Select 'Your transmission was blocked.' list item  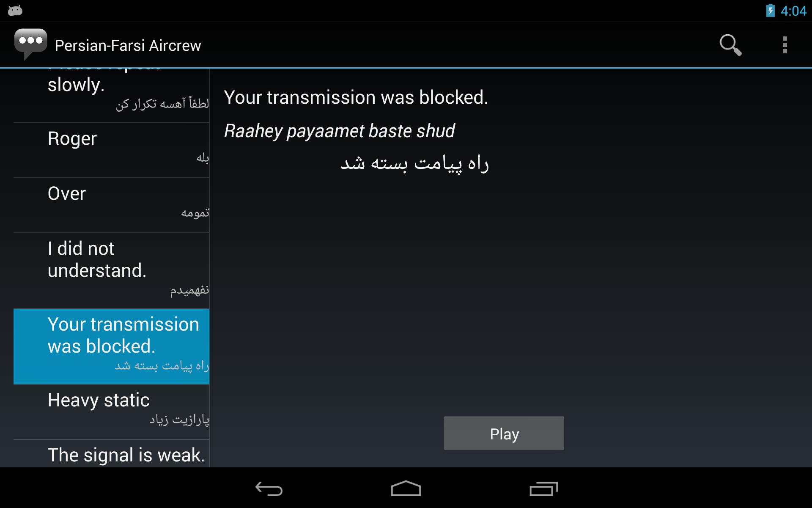click(112, 346)
